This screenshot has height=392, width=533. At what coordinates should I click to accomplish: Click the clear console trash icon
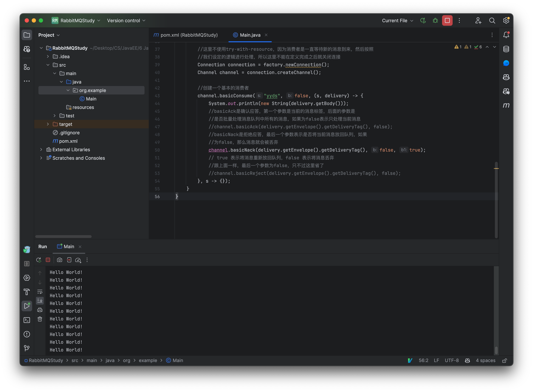(x=40, y=319)
